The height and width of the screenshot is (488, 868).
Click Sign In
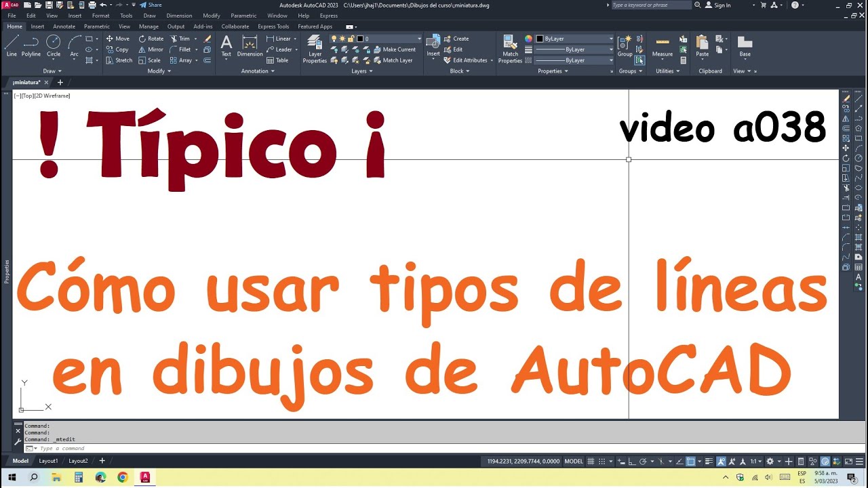tap(718, 5)
